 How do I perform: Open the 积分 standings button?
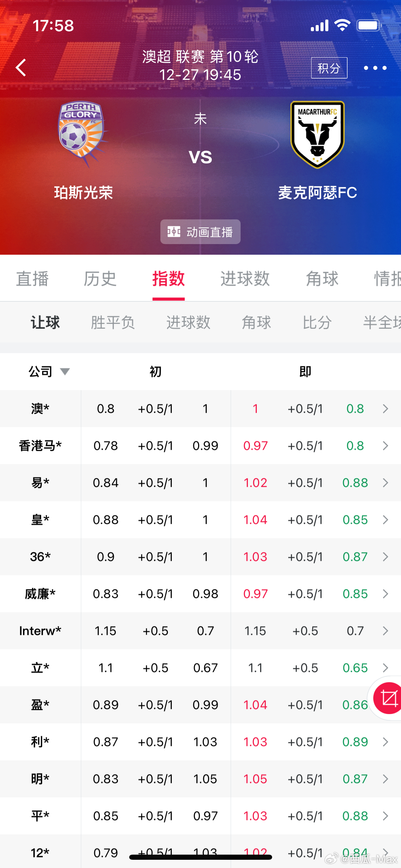pyautogui.click(x=329, y=68)
